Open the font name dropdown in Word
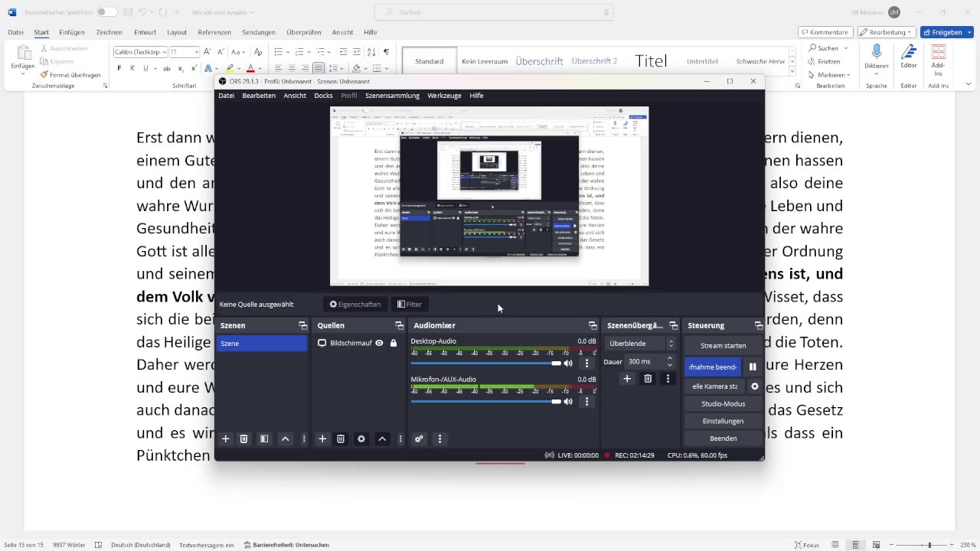This screenshot has height=551, width=980. tap(163, 52)
